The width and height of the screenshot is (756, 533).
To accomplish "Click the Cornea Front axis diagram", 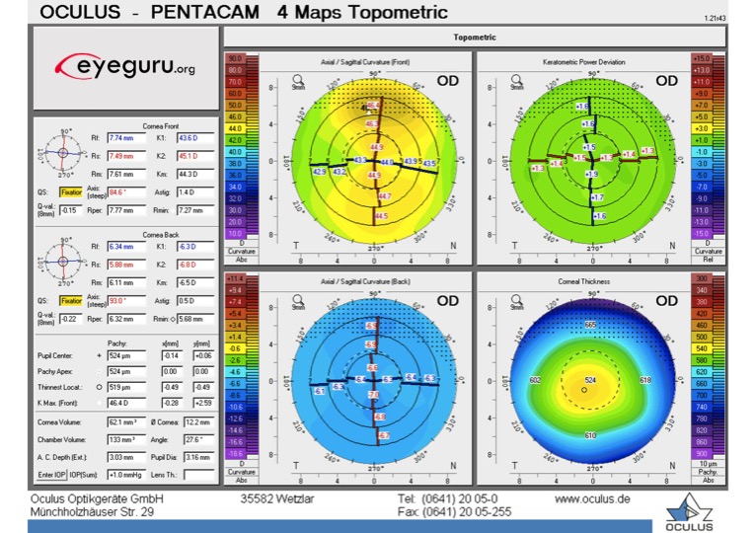I will [63, 153].
